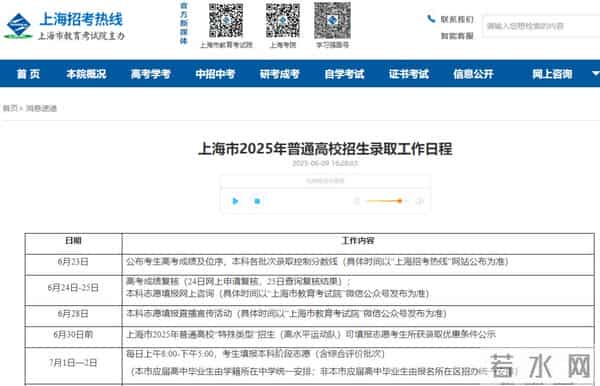Open the 信息公开 navigation tab
Screen dimensions: 600x386
473,74
